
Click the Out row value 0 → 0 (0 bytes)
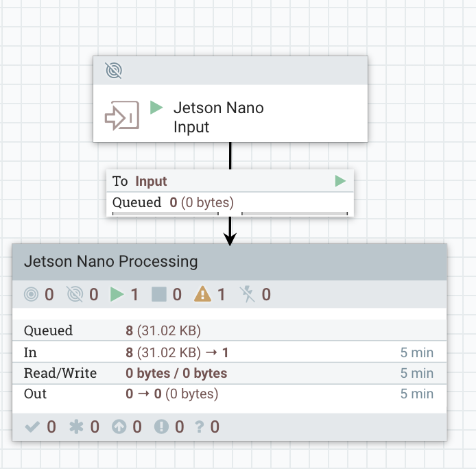click(x=172, y=394)
